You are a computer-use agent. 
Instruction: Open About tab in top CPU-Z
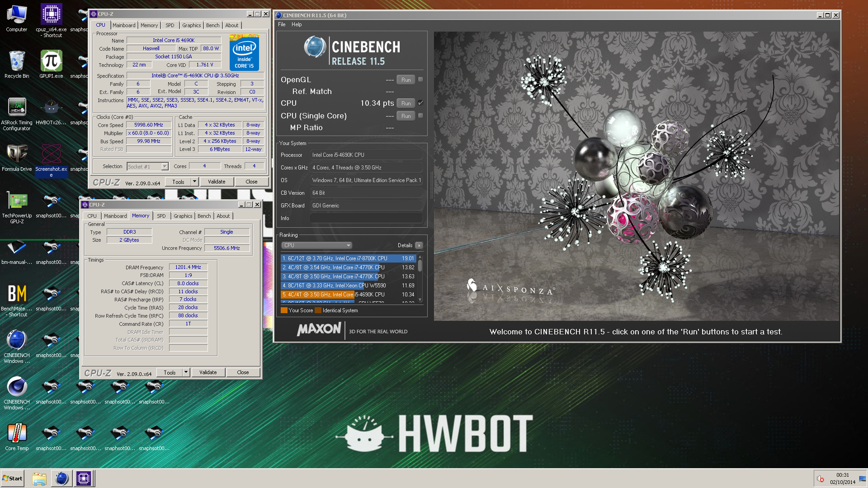pyautogui.click(x=232, y=25)
